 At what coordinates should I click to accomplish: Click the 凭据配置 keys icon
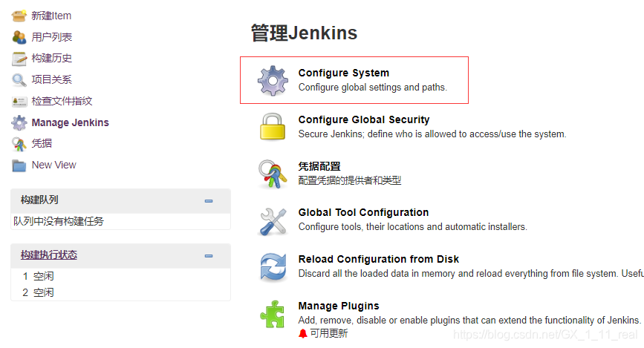point(273,174)
